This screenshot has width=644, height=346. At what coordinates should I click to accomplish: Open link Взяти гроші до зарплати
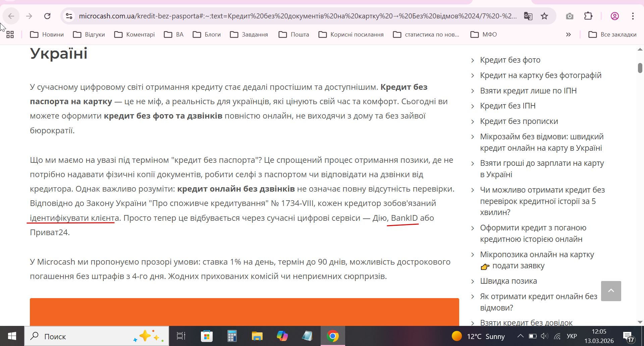(542, 169)
